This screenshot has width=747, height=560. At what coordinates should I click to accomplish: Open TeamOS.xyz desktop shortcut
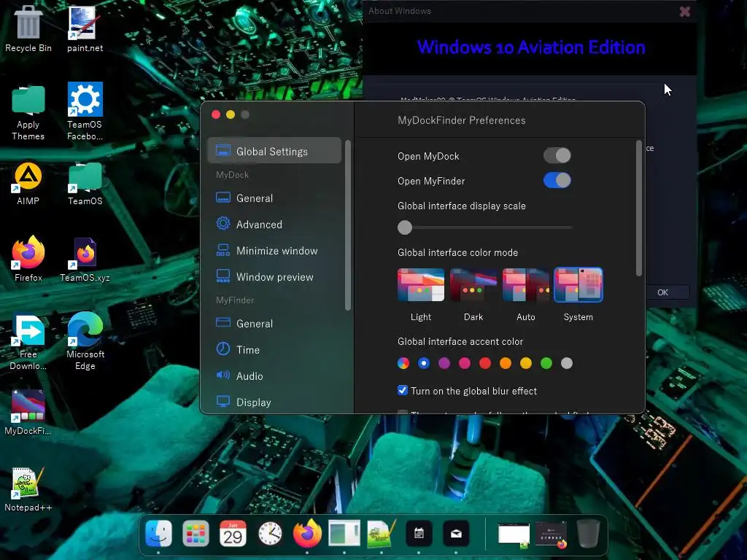(85, 260)
